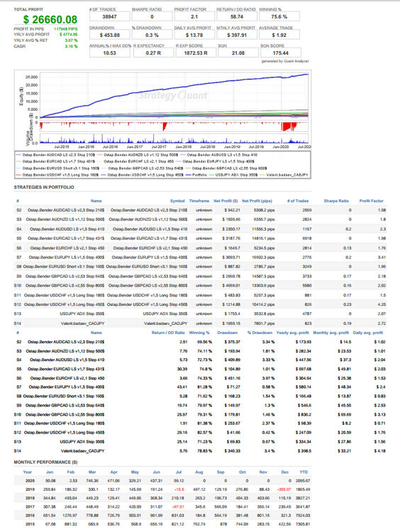This screenshot has height=532, width=400.
Task: Select the 2019 December loss -355.97
Action: [284, 489]
